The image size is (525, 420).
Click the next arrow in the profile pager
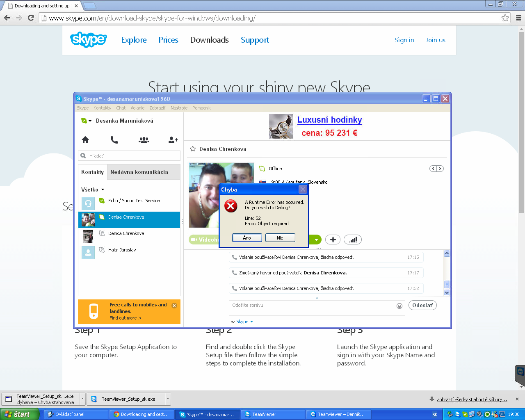440,169
